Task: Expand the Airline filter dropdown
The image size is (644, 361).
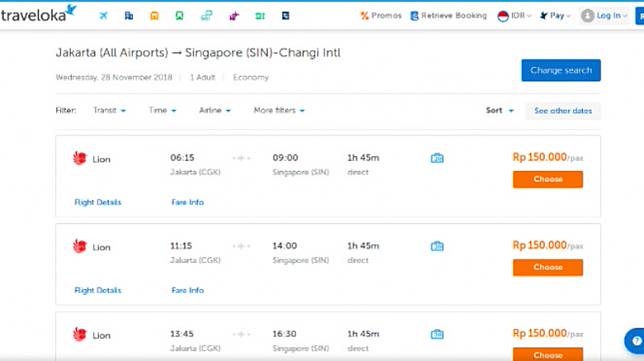Action: point(214,110)
